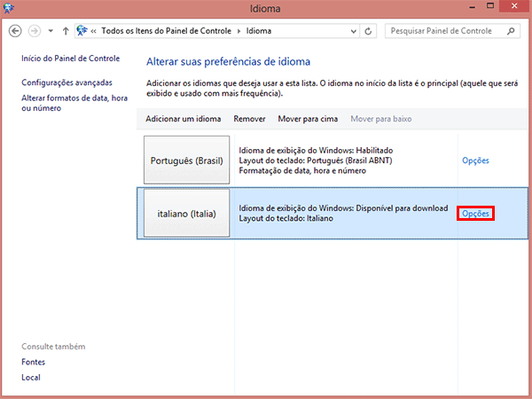Close the Idioma window
Viewport: 532px width, 399px height.
click(x=514, y=6)
